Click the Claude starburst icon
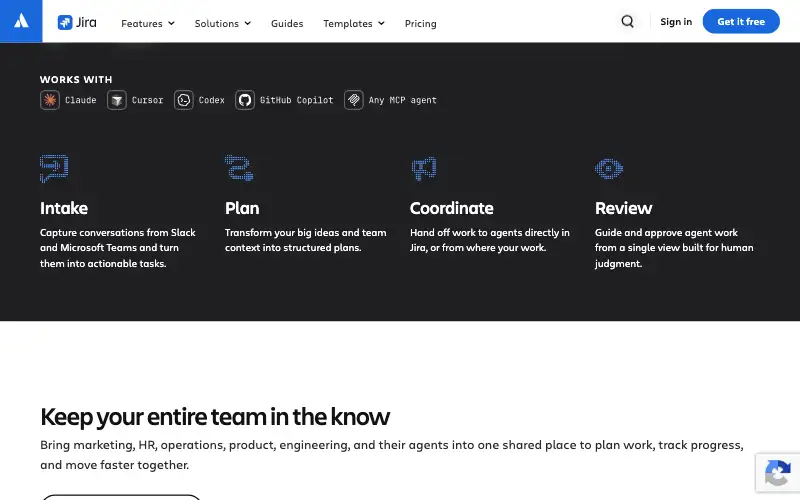This screenshot has height=500, width=800. point(50,100)
